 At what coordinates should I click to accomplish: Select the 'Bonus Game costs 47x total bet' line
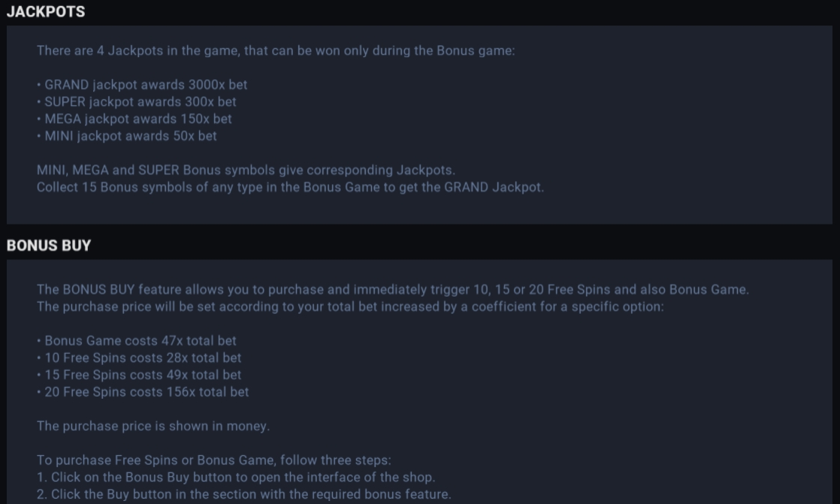click(137, 341)
